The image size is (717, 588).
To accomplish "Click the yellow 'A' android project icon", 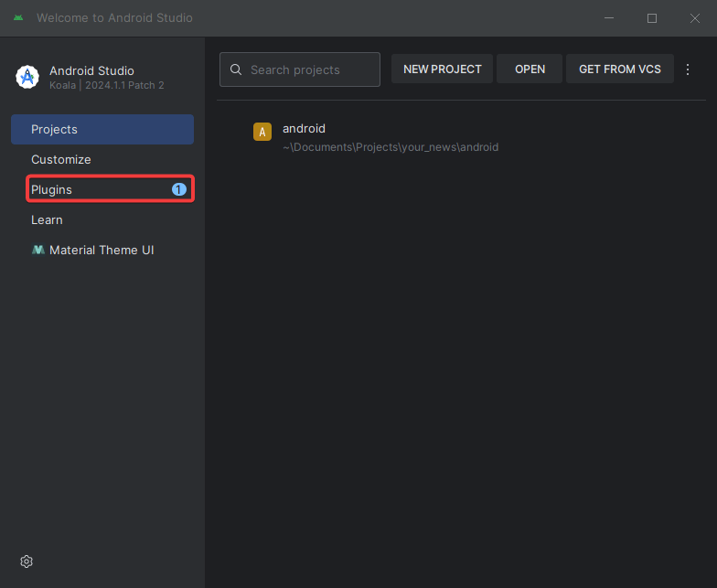I will click(x=262, y=132).
